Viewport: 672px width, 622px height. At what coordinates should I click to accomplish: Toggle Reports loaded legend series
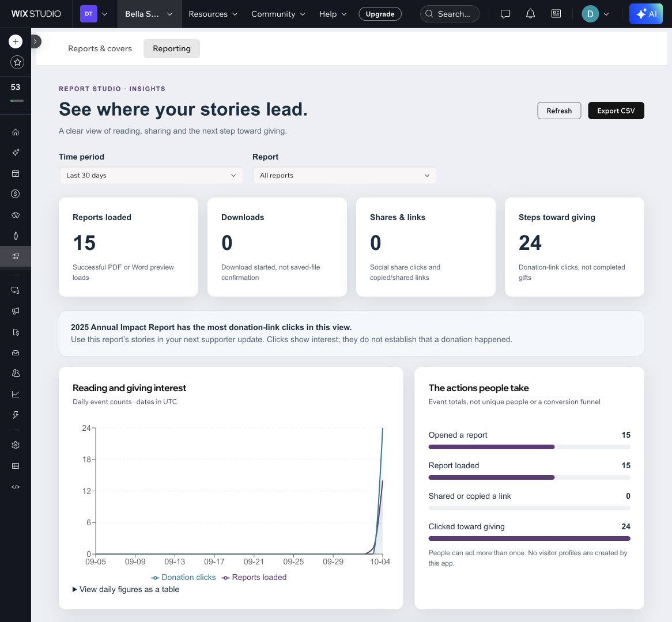(x=254, y=578)
